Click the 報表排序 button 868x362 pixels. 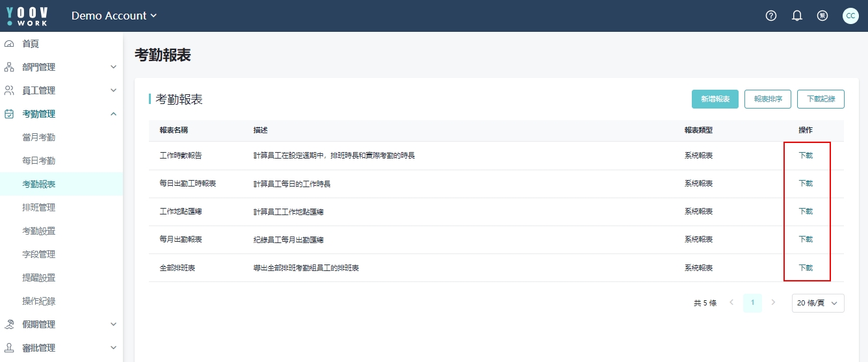click(767, 99)
